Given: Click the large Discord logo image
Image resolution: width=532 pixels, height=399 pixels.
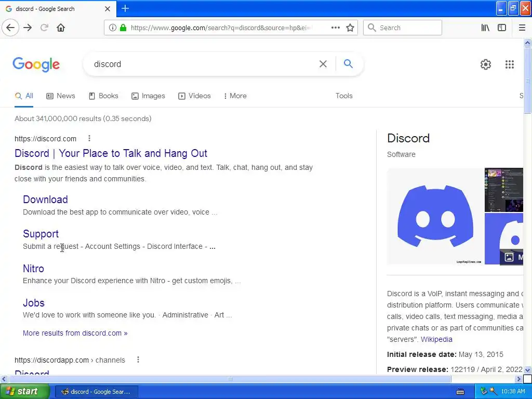Looking at the screenshot, I should [435, 216].
